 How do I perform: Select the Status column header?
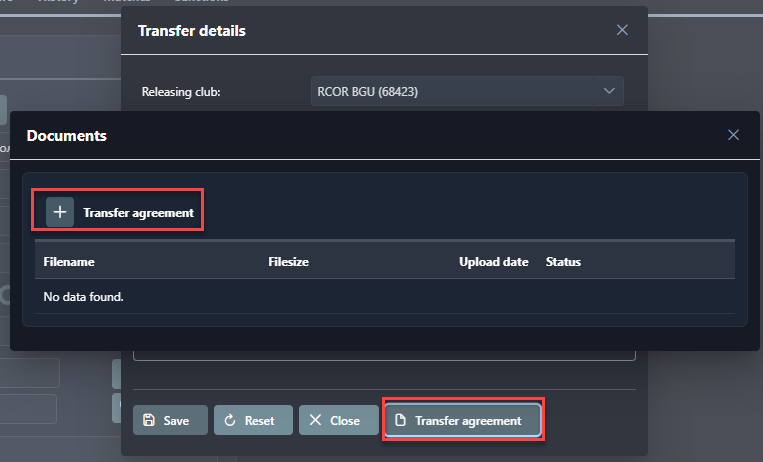563,262
